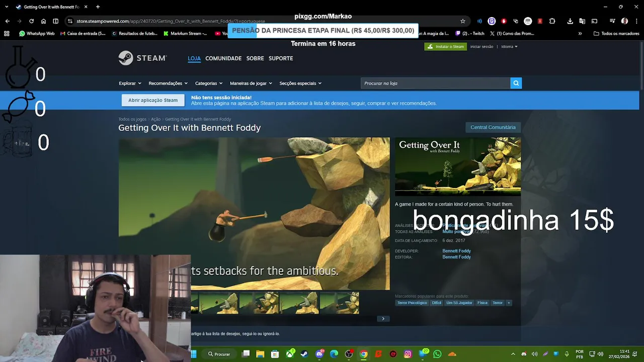Toggle the browser side panel icon

[x=55, y=21]
